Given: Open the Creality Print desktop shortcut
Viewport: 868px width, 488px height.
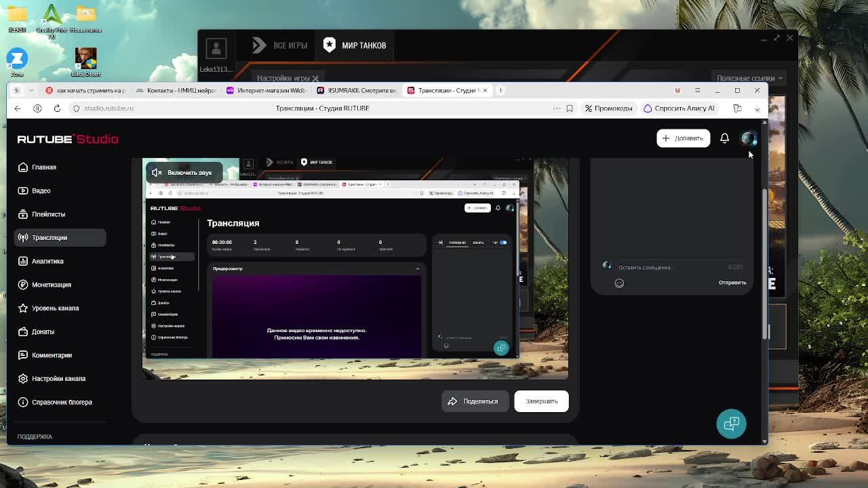Looking at the screenshot, I should click(52, 20).
